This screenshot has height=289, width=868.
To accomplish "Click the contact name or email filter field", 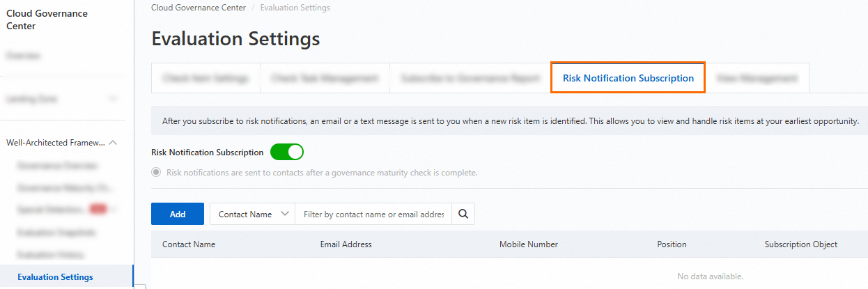I will pyautogui.click(x=373, y=214).
